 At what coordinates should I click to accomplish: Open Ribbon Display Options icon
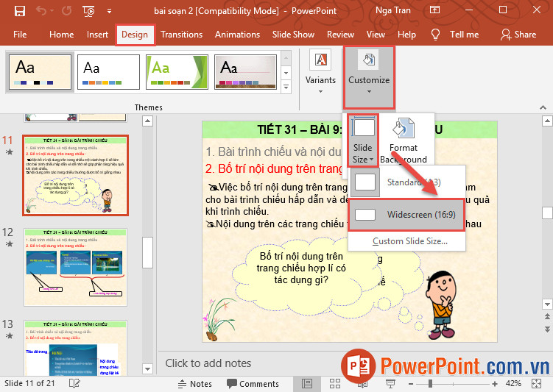click(x=434, y=10)
